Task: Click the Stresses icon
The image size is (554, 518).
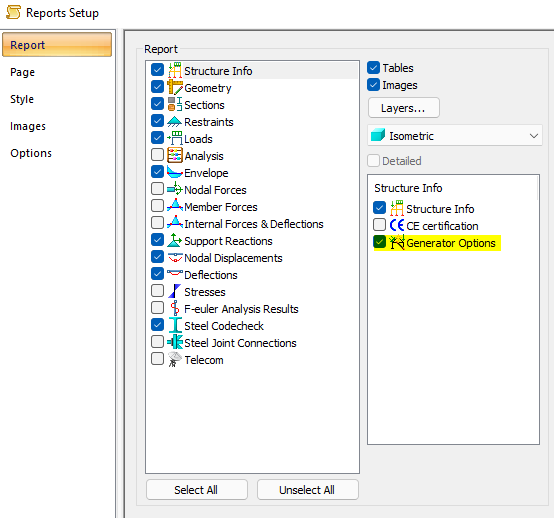Action: pos(175,291)
